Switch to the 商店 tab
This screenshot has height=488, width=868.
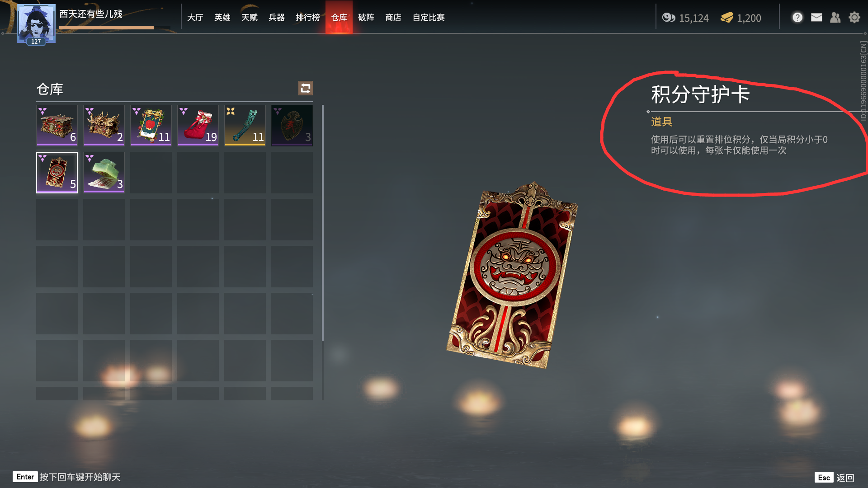pos(393,17)
